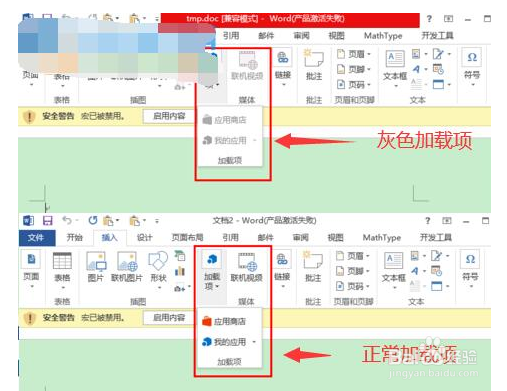This screenshot has width=507, height=391.
Task: Open 审阅 tab in lower window
Action: [301, 237]
